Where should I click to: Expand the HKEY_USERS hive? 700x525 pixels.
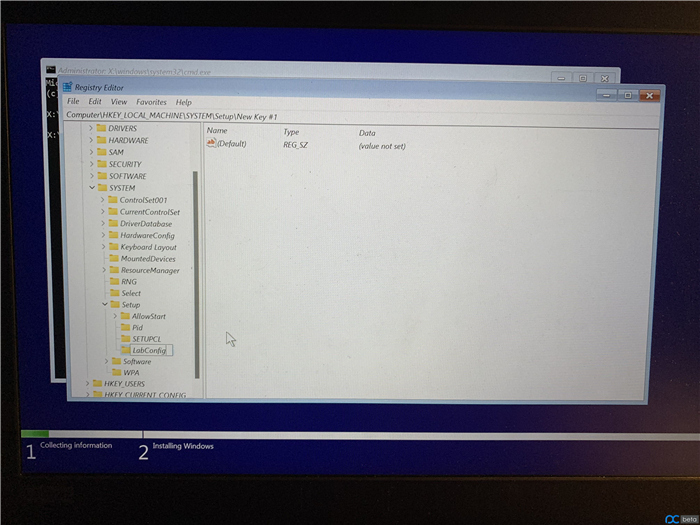click(88, 383)
